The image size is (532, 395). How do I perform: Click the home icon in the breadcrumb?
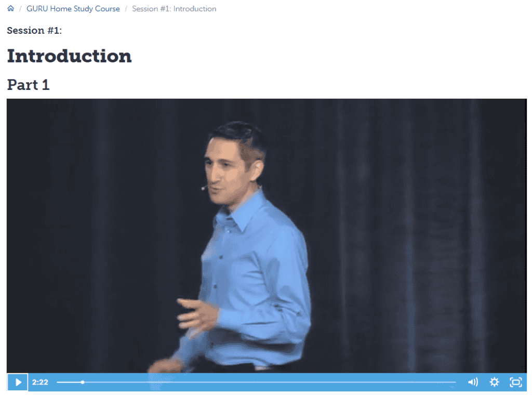click(x=11, y=8)
